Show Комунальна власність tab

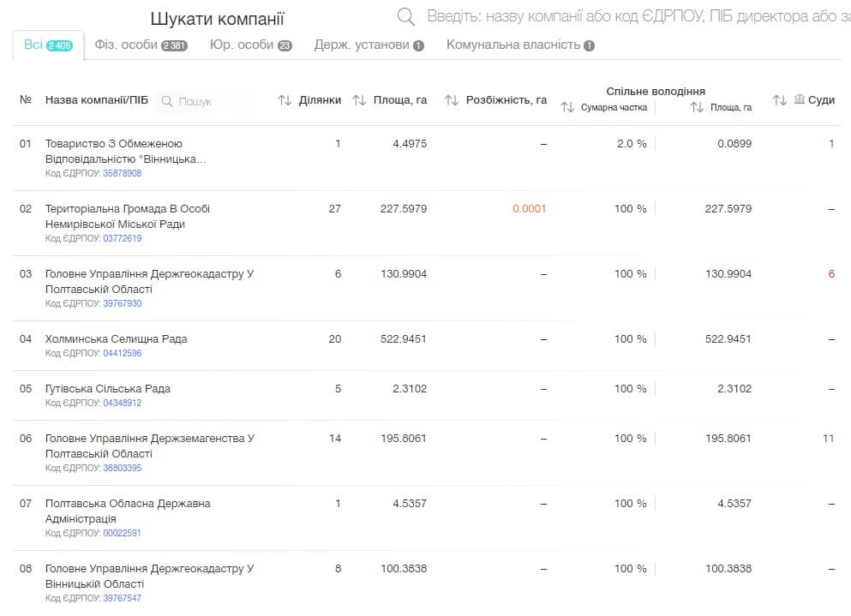519,45
